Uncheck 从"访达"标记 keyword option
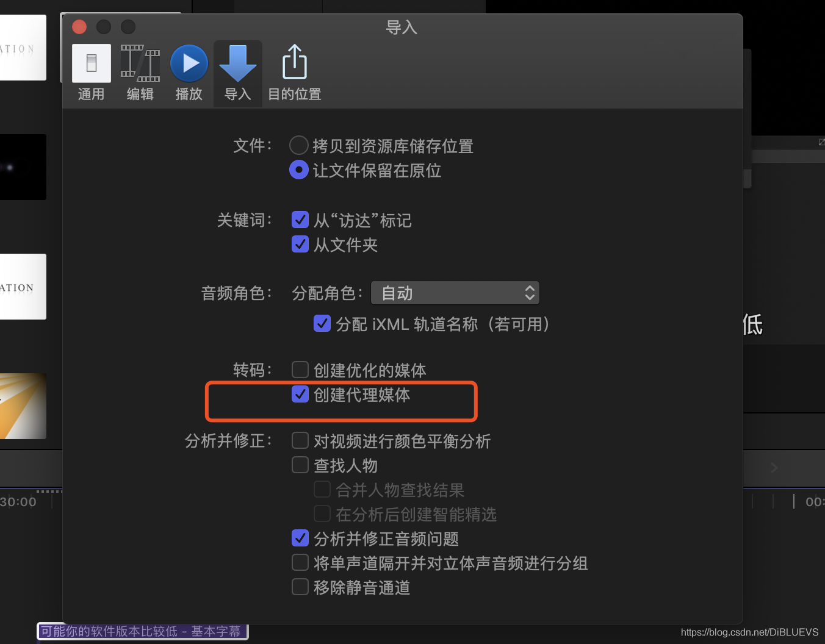This screenshot has width=825, height=644. coord(300,220)
